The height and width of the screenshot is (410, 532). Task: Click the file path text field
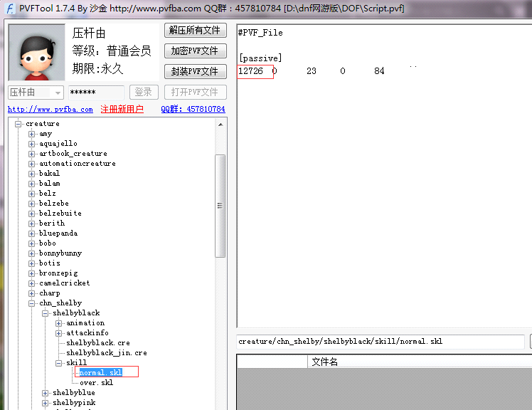click(x=380, y=342)
